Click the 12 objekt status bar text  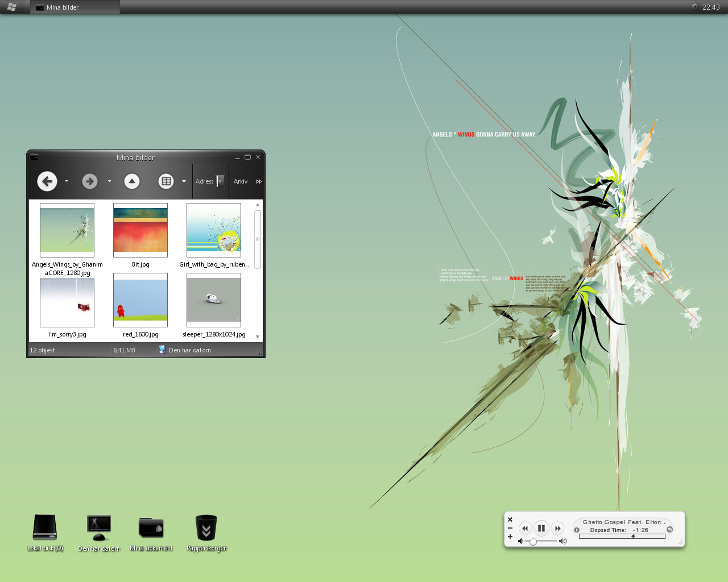42,350
